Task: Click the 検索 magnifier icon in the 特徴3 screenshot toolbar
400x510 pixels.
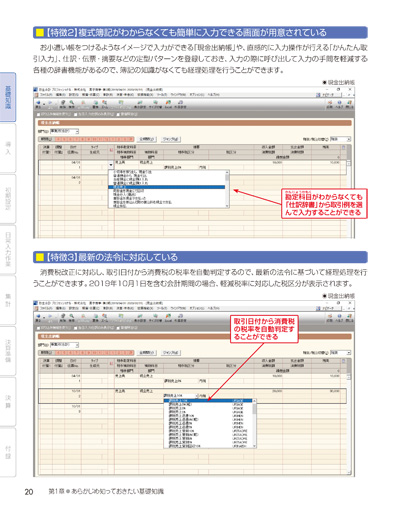Action: pyautogui.click(x=72, y=317)
